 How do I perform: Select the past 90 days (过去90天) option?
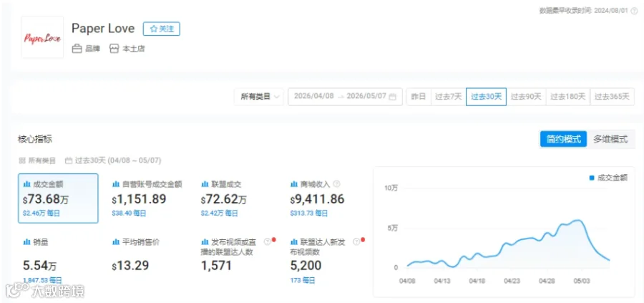coord(526,97)
